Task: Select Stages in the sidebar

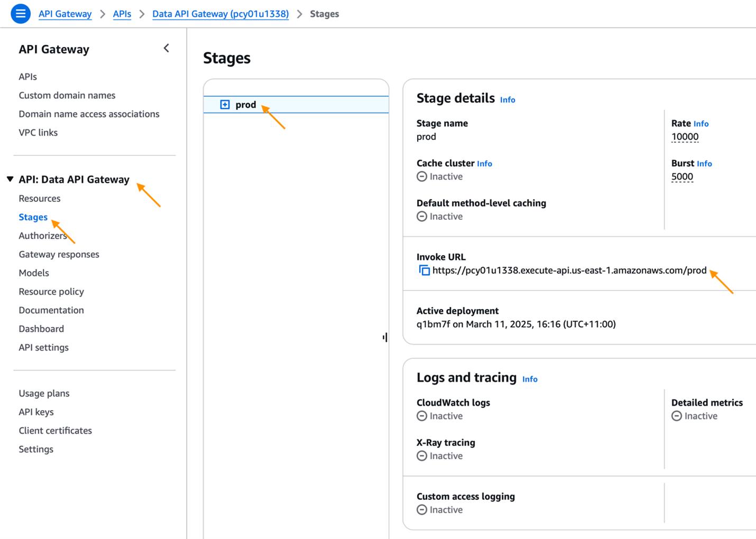Action: 33,217
